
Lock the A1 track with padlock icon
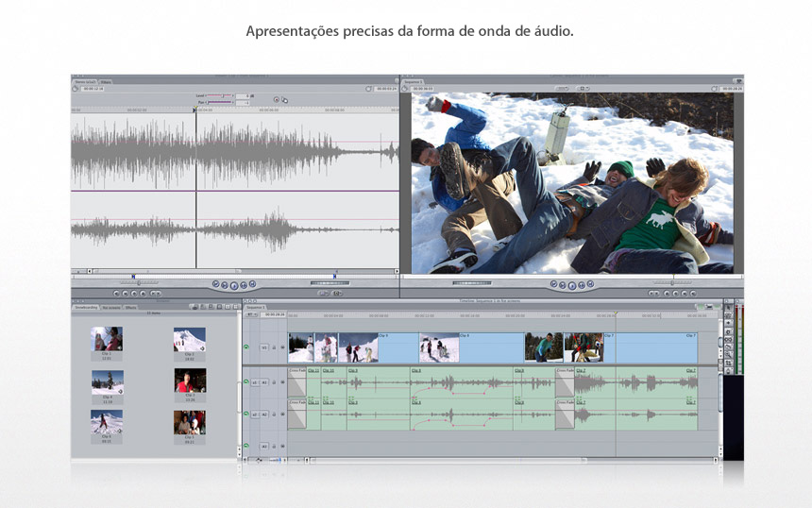coord(274,382)
